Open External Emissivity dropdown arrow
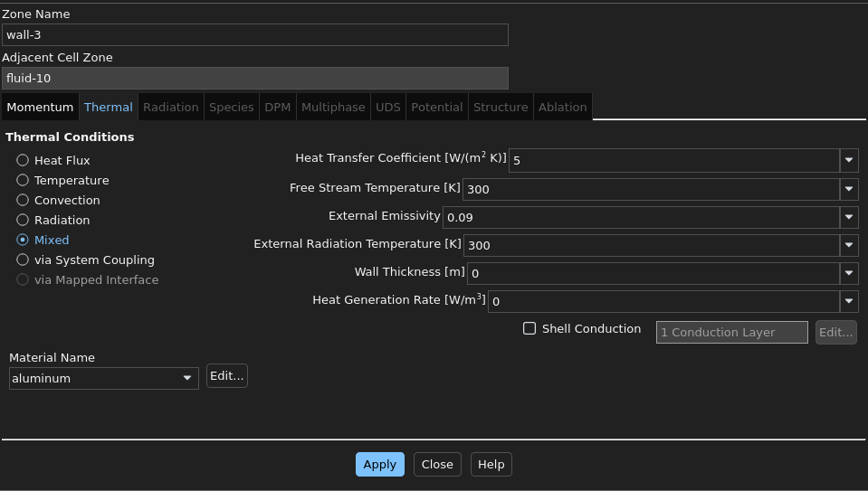The height and width of the screenshot is (491, 868). click(848, 217)
